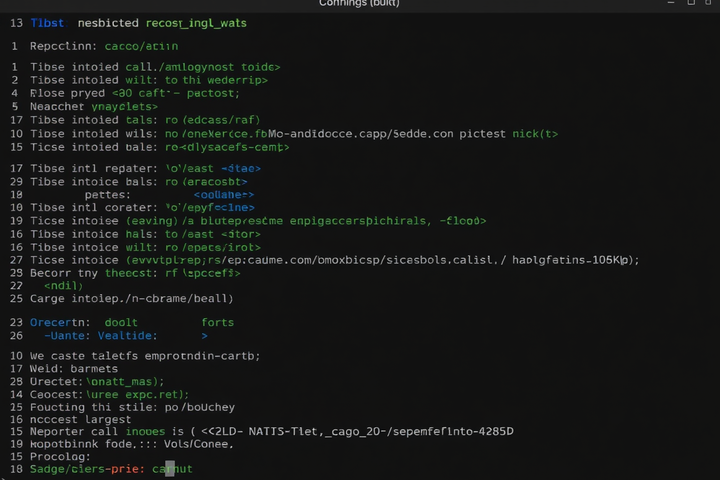Click the blue '<dtae>' text
720x480 pixels.
241,169
